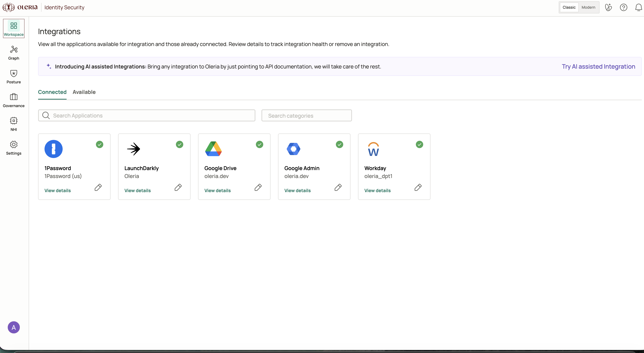Click 1Password green status checkmark
Screen dimensions: 644x353
(x=99, y=144)
